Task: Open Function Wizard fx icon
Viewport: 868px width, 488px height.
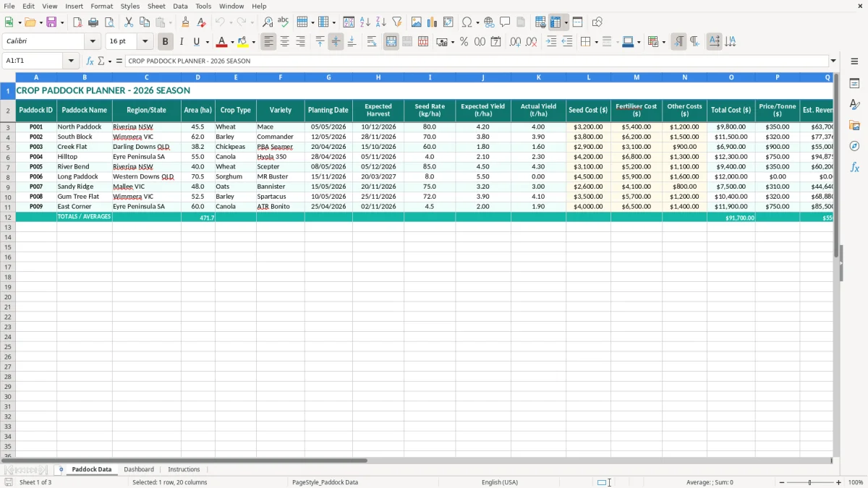Action: [x=90, y=61]
